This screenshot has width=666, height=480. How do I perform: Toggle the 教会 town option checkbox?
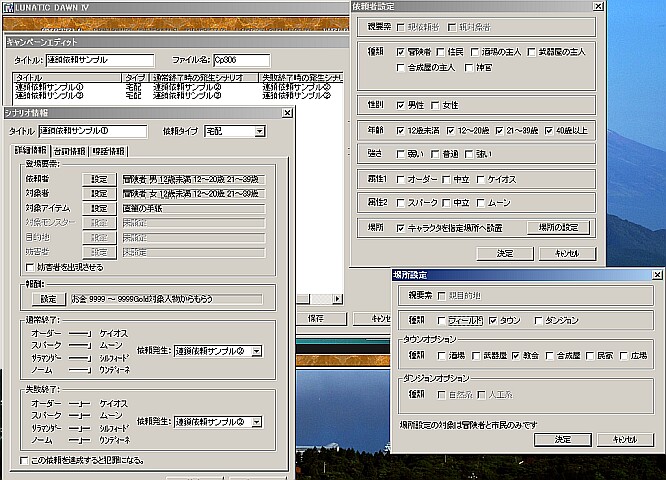[516, 355]
